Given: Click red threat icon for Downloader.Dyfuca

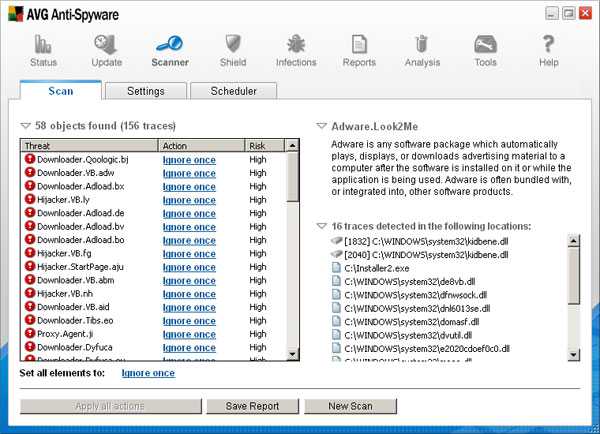Looking at the screenshot, I should [x=30, y=346].
